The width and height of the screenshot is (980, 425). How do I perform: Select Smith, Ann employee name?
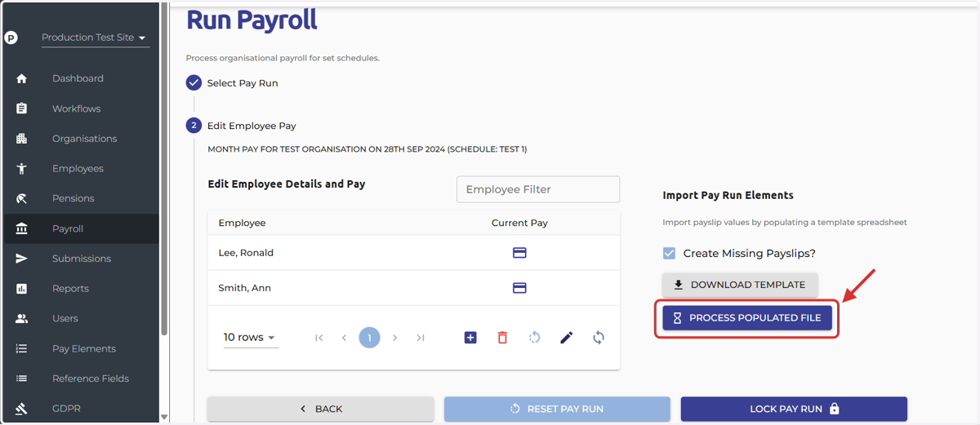(x=244, y=288)
